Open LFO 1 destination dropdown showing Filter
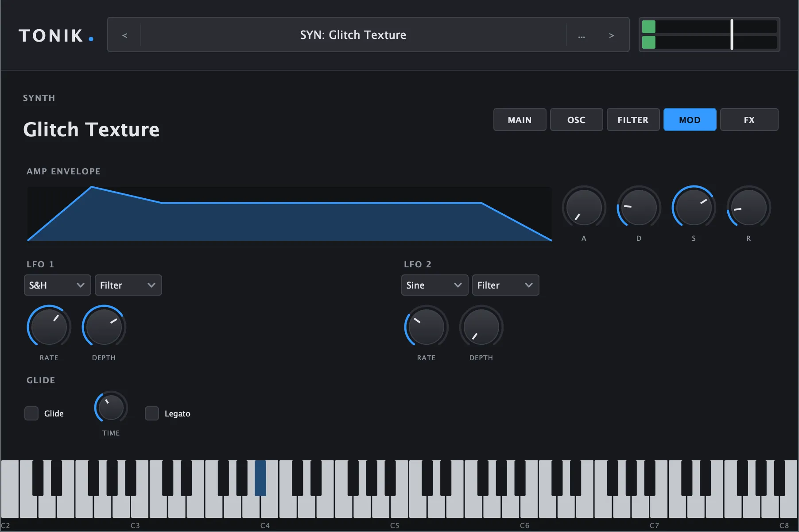This screenshot has height=532, width=799. (128, 285)
